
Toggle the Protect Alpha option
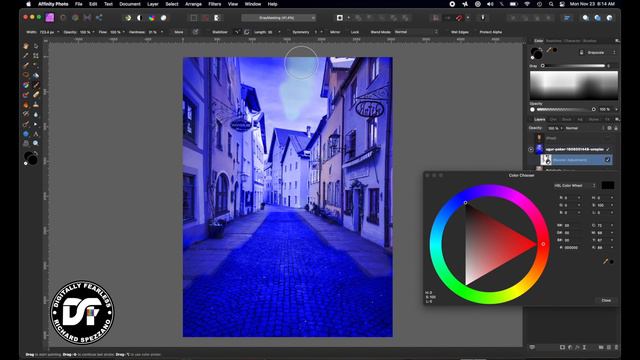click(x=491, y=32)
